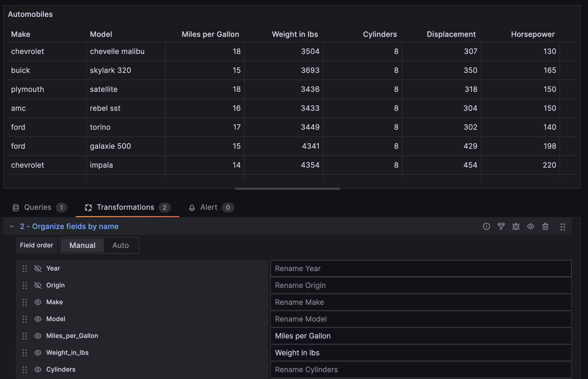Set field order to Auto
This screenshot has height=379, width=588.
pos(121,245)
